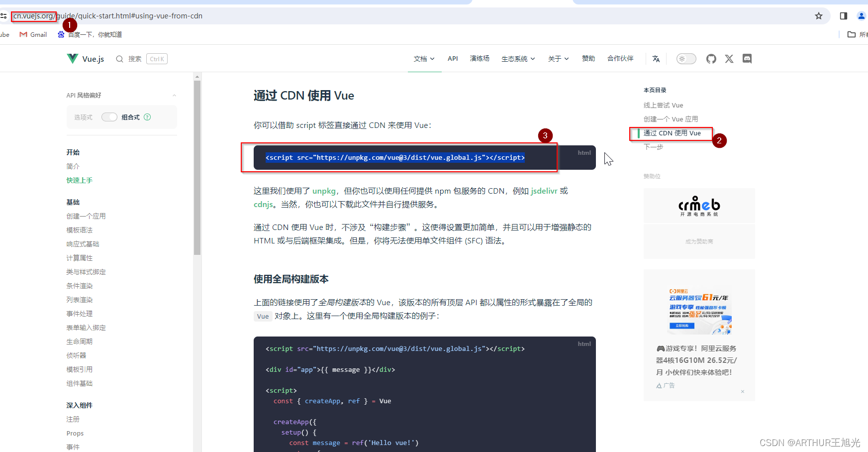Open 侦听器 in sidebar
Viewport: 868px width, 452px height.
tap(77, 355)
